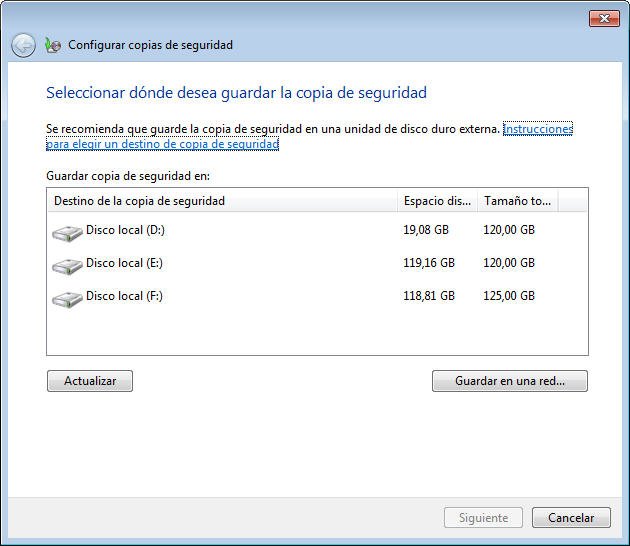Click the backup wizard icon in header
This screenshot has height=546, width=630.
(x=53, y=45)
